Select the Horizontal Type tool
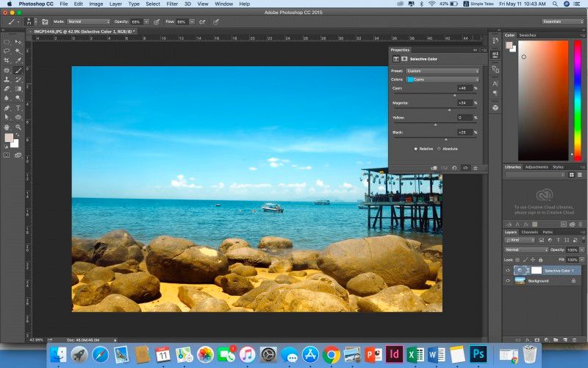This screenshot has height=368, width=588. [18, 107]
